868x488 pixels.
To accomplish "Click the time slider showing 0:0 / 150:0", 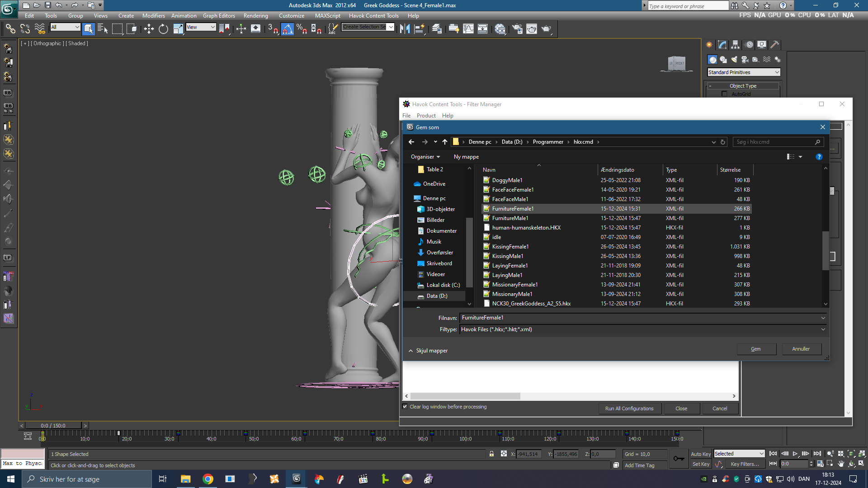I will 53,426.
